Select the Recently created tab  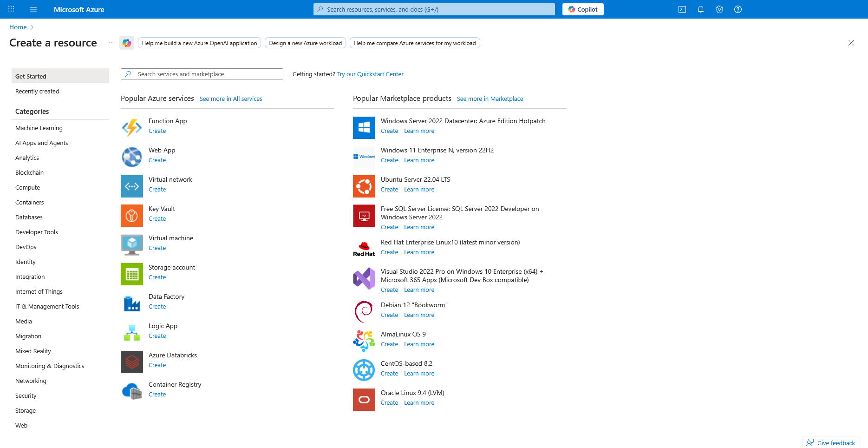click(37, 92)
